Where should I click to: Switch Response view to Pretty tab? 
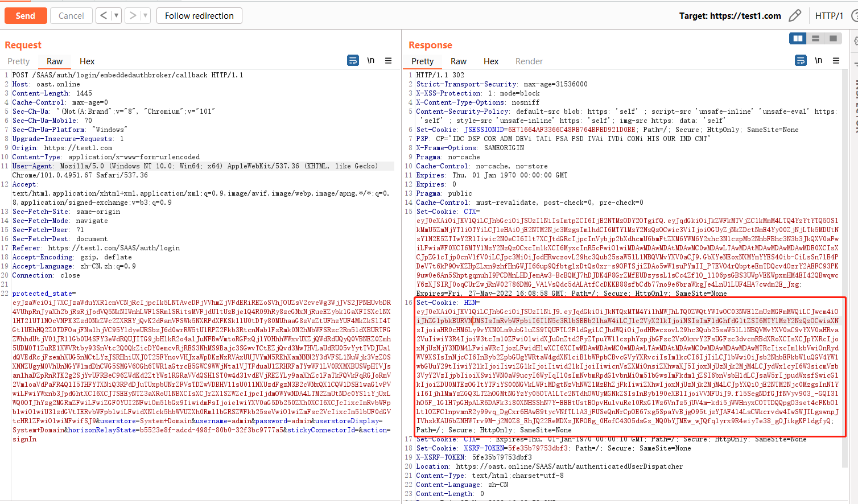click(x=422, y=61)
